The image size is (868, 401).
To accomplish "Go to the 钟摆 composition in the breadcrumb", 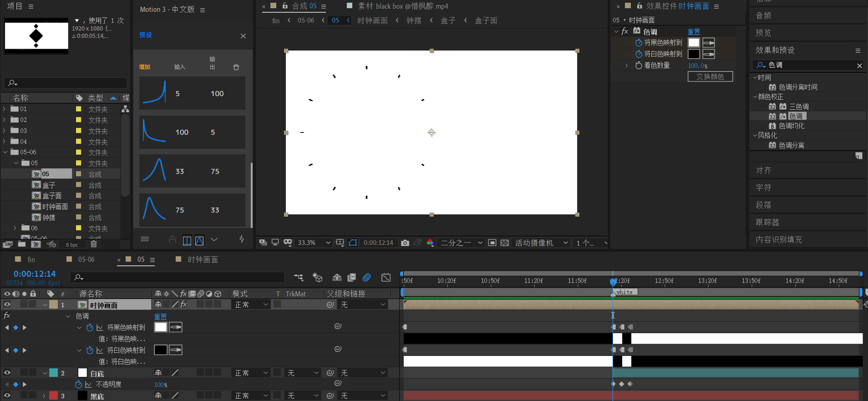I will [x=414, y=20].
